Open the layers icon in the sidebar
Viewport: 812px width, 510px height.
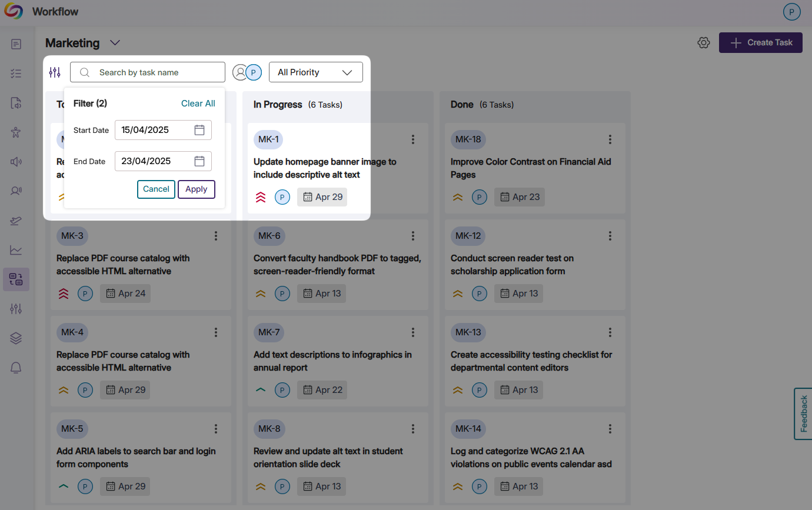click(x=16, y=338)
